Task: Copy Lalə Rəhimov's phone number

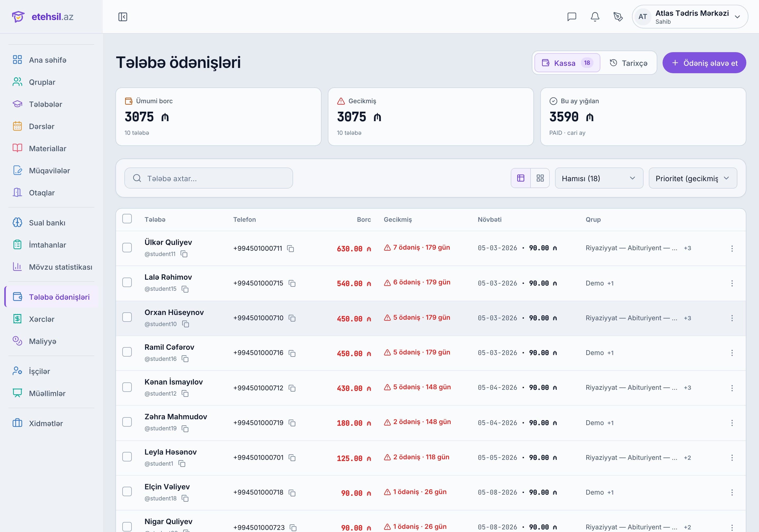Action: 292,283
